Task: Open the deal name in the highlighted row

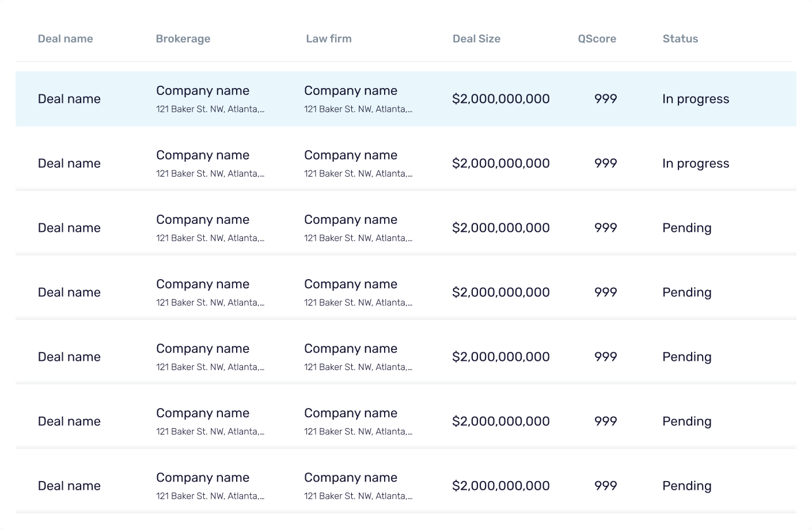Action: coord(69,99)
